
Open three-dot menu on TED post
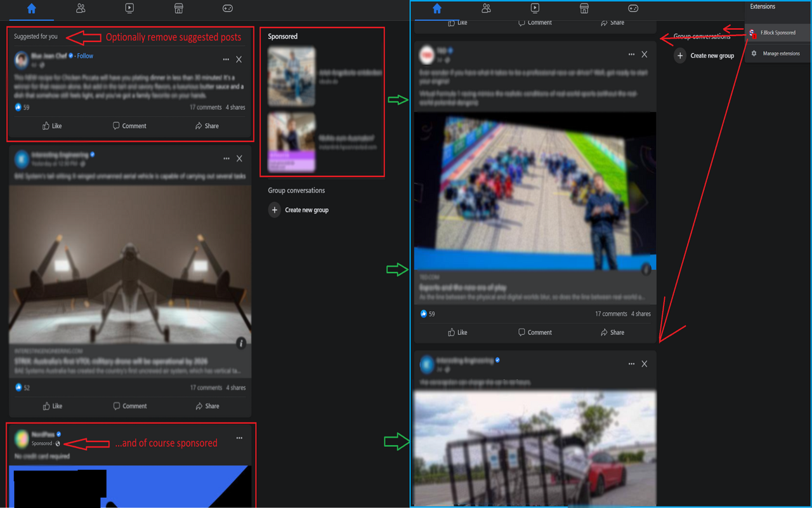[x=631, y=55]
